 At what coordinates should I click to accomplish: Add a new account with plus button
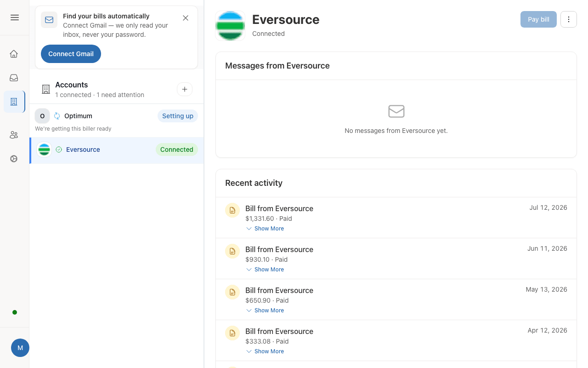point(185,89)
